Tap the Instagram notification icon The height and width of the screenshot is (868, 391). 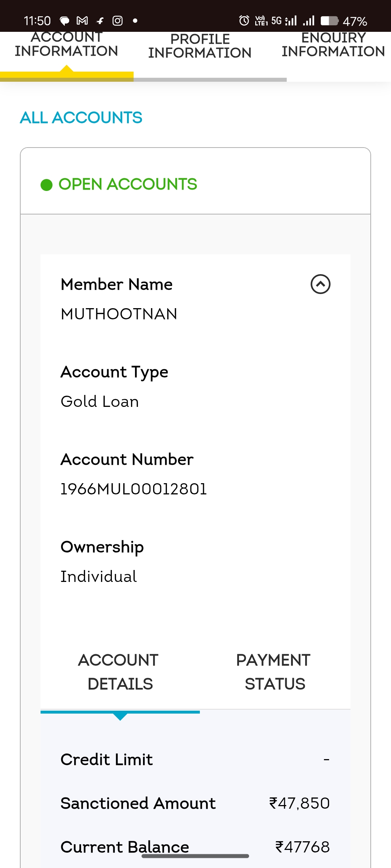coord(117,21)
